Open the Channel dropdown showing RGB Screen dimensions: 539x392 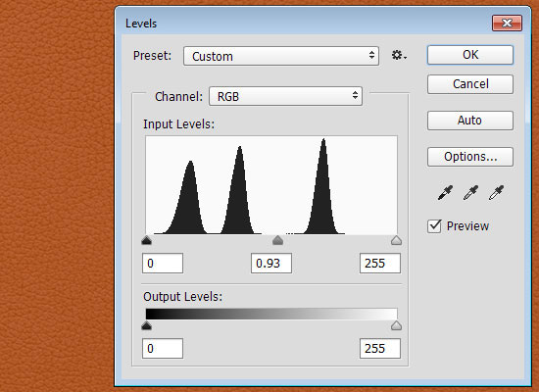click(285, 96)
